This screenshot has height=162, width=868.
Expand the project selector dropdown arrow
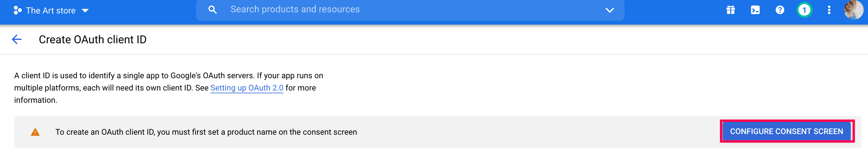[x=85, y=11]
